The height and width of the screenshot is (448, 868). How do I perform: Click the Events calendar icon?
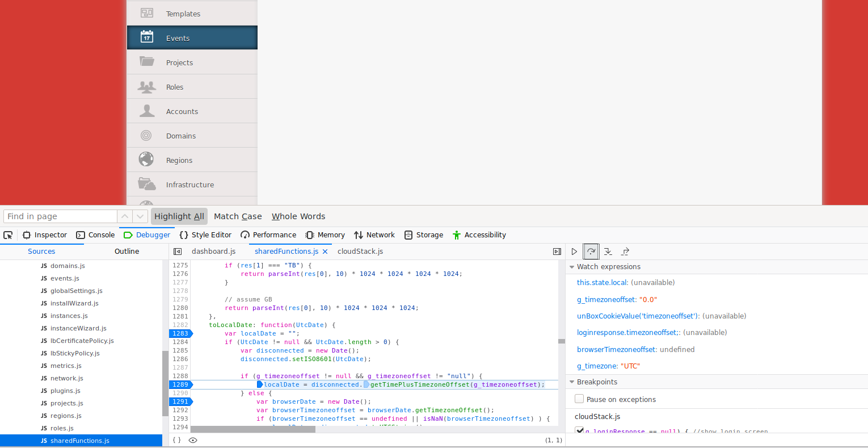tap(147, 37)
